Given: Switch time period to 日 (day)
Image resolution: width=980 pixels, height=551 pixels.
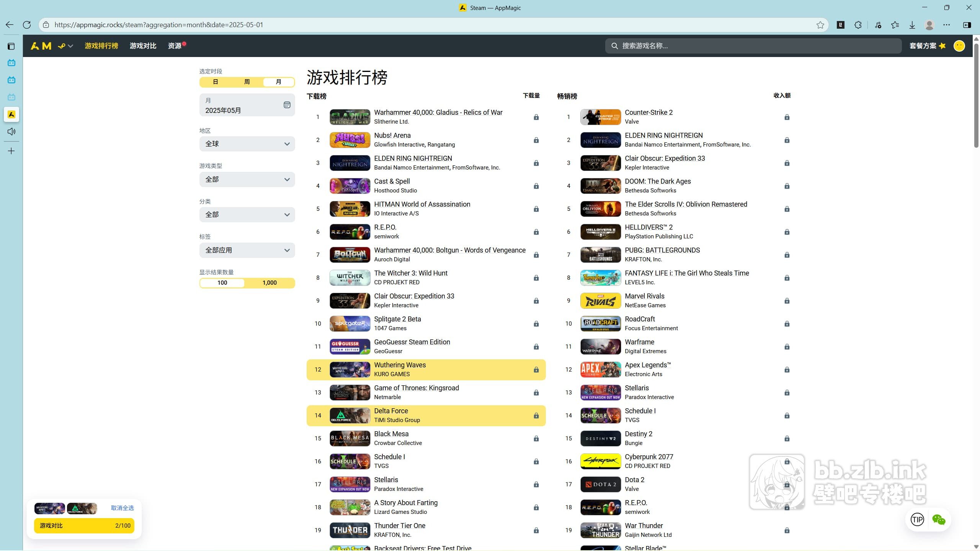Looking at the screenshot, I should pyautogui.click(x=216, y=82).
